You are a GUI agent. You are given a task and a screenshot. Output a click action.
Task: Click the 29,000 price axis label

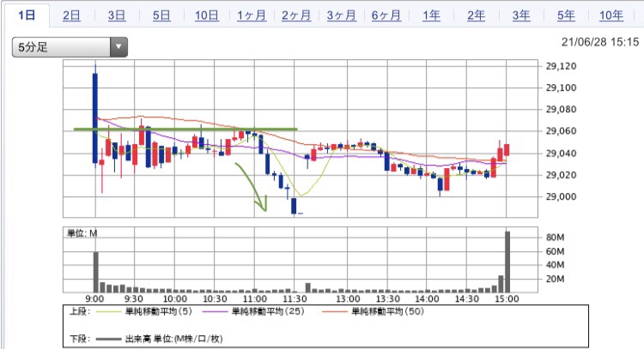pos(561,197)
